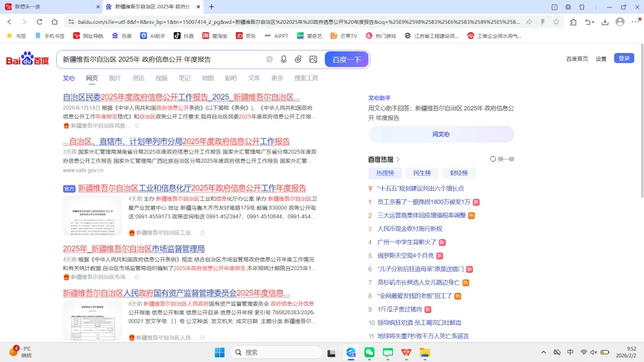Reload the page with refresh icon
Viewport: 644px width, 362px height.
[x=39, y=22]
